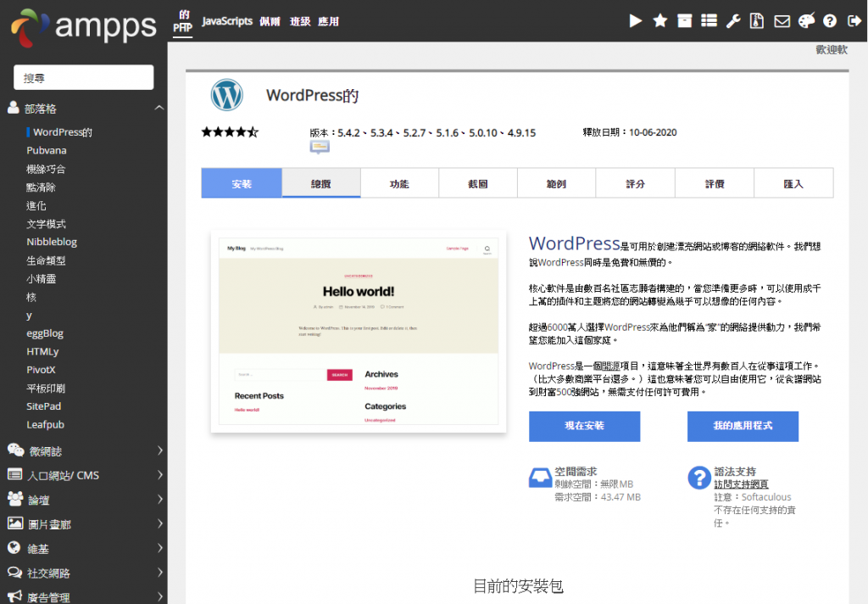Click the 維基 globe icon
This screenshot has height=604, width=868.
tap(14, 547)
